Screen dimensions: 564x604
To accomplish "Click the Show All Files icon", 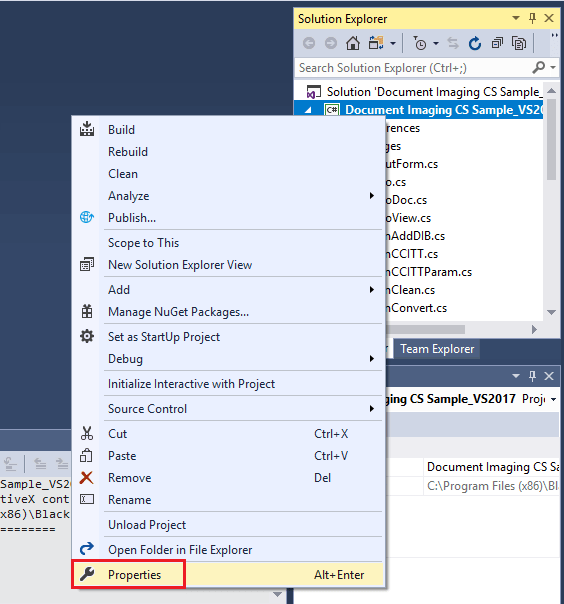I will point(519,43).
